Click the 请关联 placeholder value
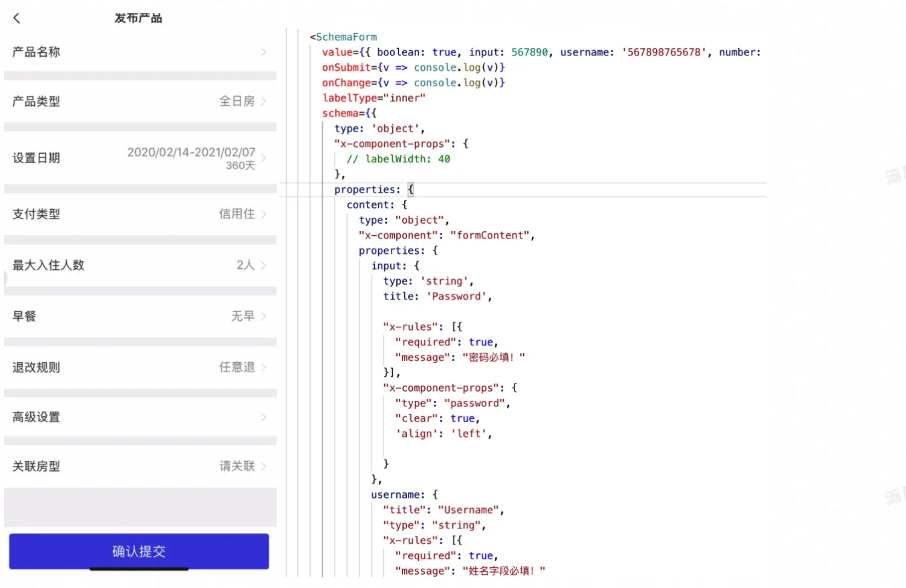This screenshot has width=906, height=588. click(x=237, y=466)
